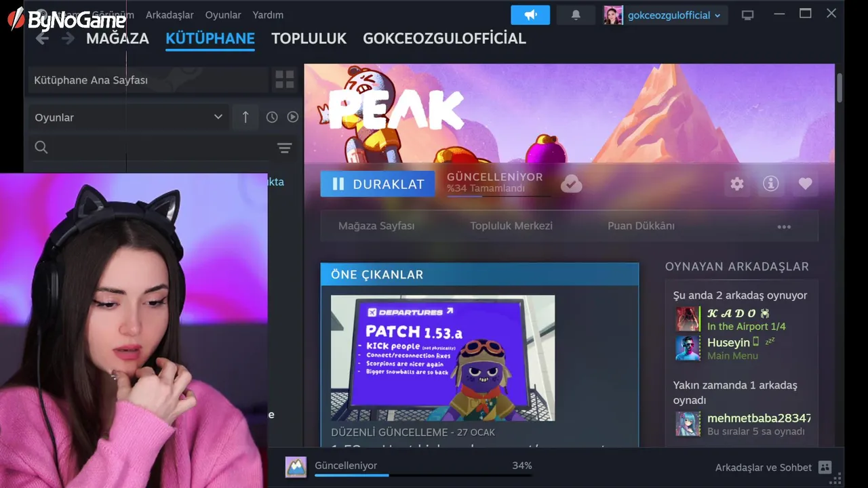Click the Güncelleniyor download progress bar
This screenshot has width=868, height=488.
423,475
